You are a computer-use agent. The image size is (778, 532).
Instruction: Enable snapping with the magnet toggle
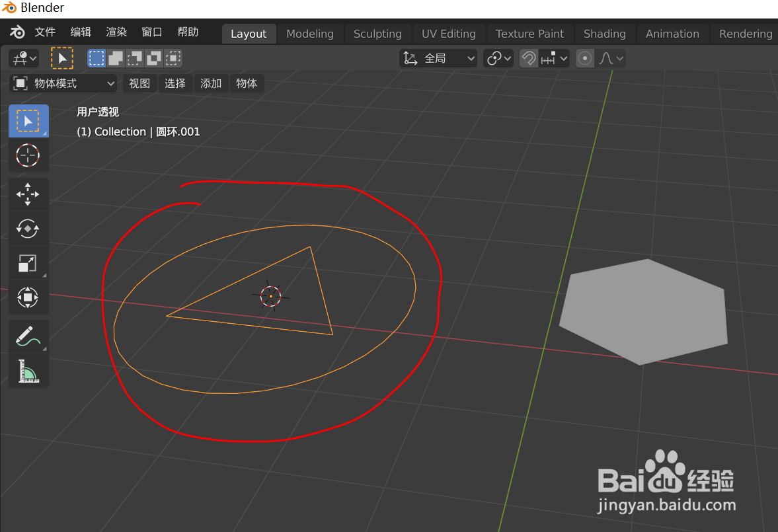(x=528, y=58)
